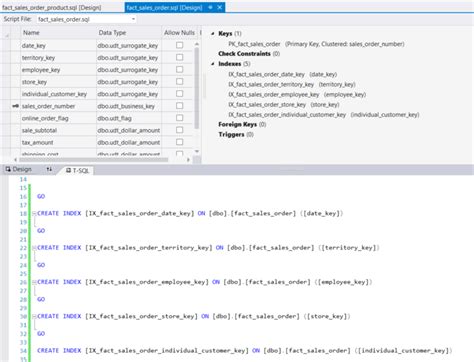Collapse CREATE INDEX employee_key code block
474x362 pixels.
pos(34,282)
